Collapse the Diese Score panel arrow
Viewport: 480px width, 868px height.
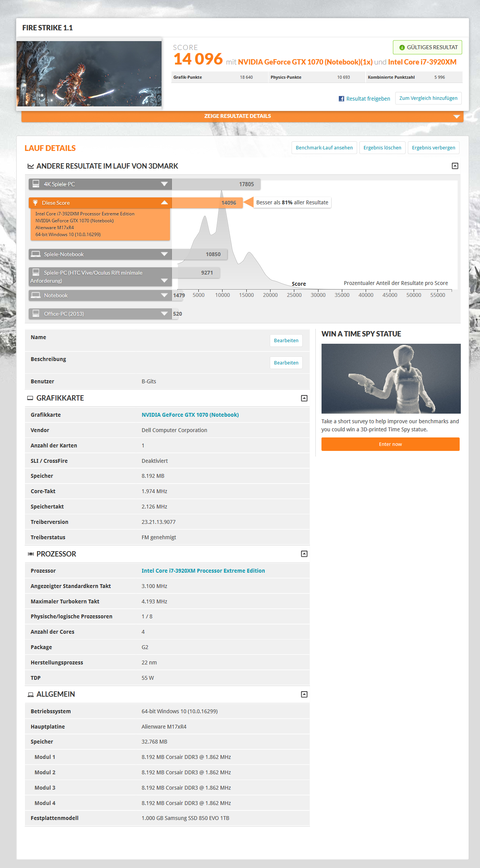click(164, 202)
